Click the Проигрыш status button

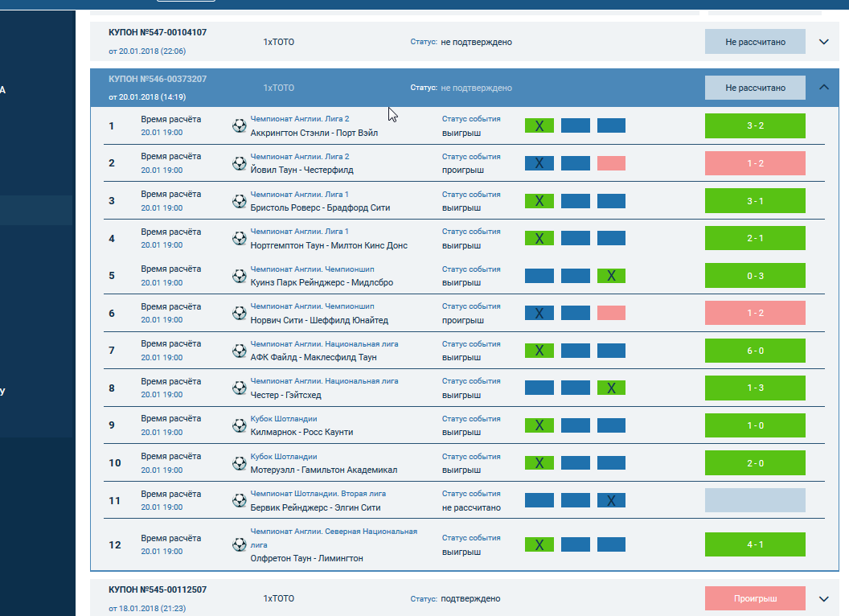tap(755, 599)
